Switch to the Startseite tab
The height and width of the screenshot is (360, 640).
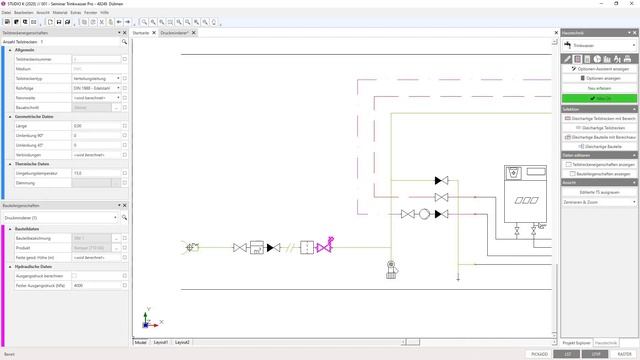[x=141, y=33]
